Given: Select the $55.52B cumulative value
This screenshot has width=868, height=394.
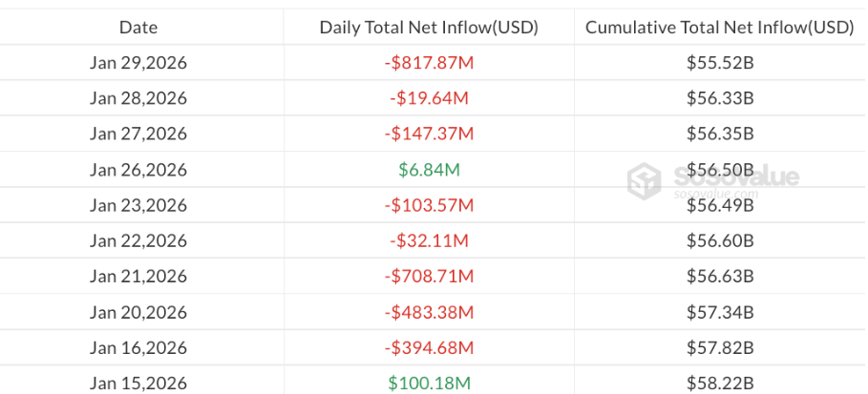Looking at the screenshot, I should point(720,63).
